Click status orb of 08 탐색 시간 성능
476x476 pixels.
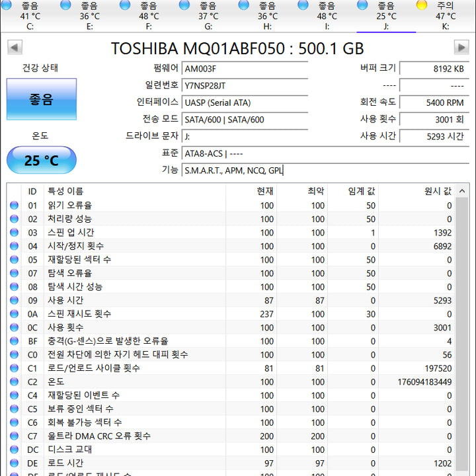coord(15,286)
